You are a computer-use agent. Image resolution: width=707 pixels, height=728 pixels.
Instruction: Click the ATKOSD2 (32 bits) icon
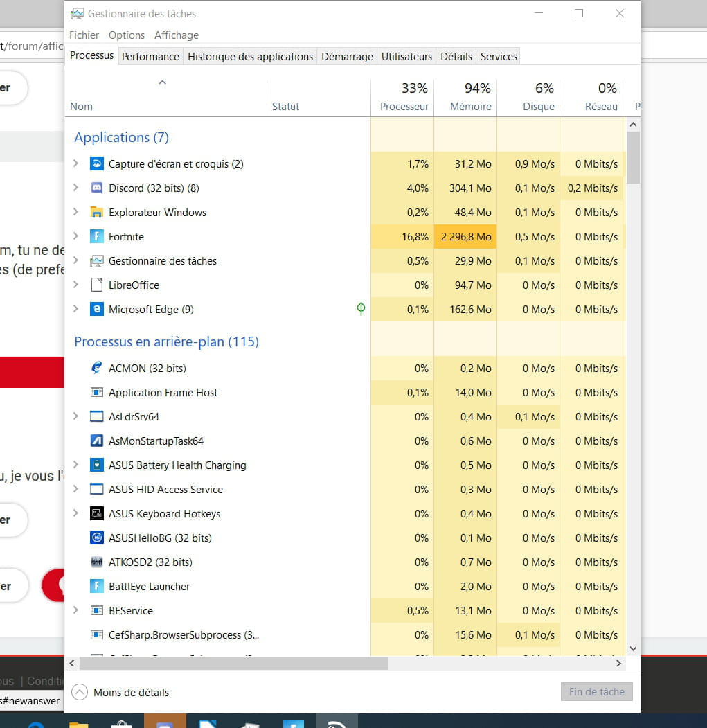pos(96,562)
